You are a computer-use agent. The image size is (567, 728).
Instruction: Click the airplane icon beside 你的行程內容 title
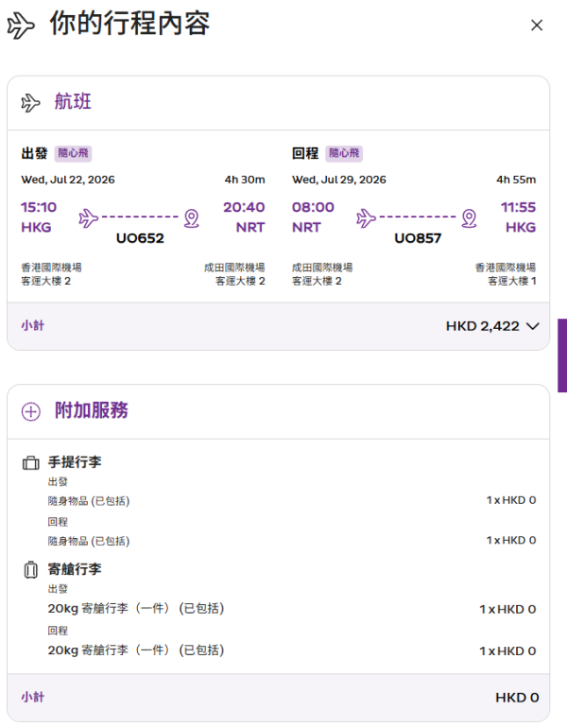point(21,26)
